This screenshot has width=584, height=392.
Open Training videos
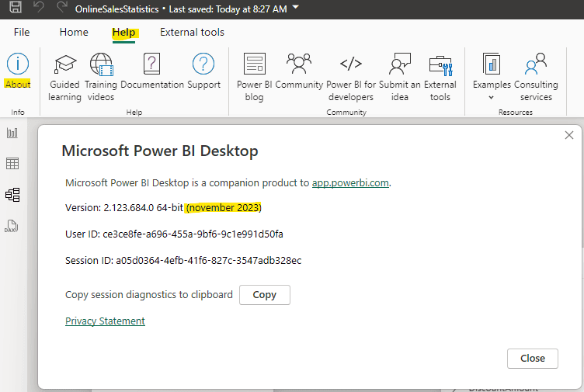pyautogui.click(x=101, y=78)
